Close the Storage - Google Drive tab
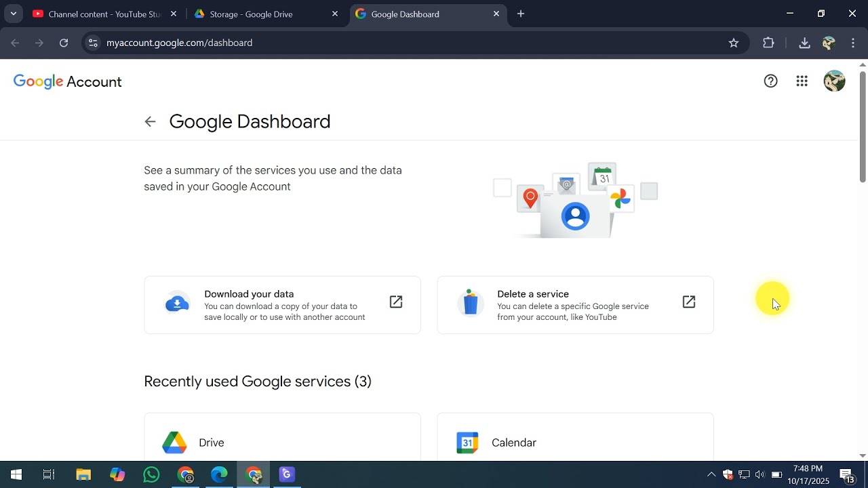 pos(335,14)
